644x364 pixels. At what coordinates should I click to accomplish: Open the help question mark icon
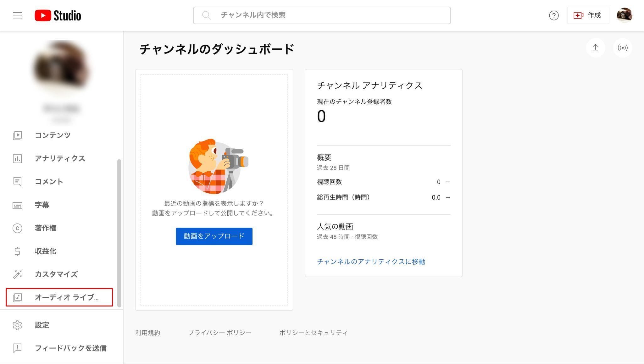pyautogui.click(x=554, y=15)
